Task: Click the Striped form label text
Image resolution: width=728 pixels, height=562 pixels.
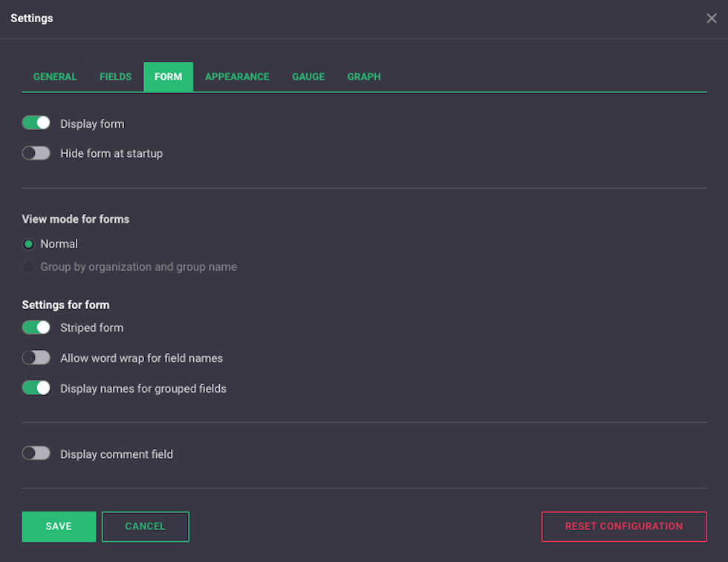Action: tap(92, 328)
